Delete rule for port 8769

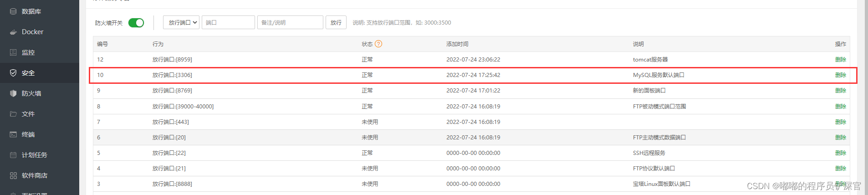tap(840, 91)
